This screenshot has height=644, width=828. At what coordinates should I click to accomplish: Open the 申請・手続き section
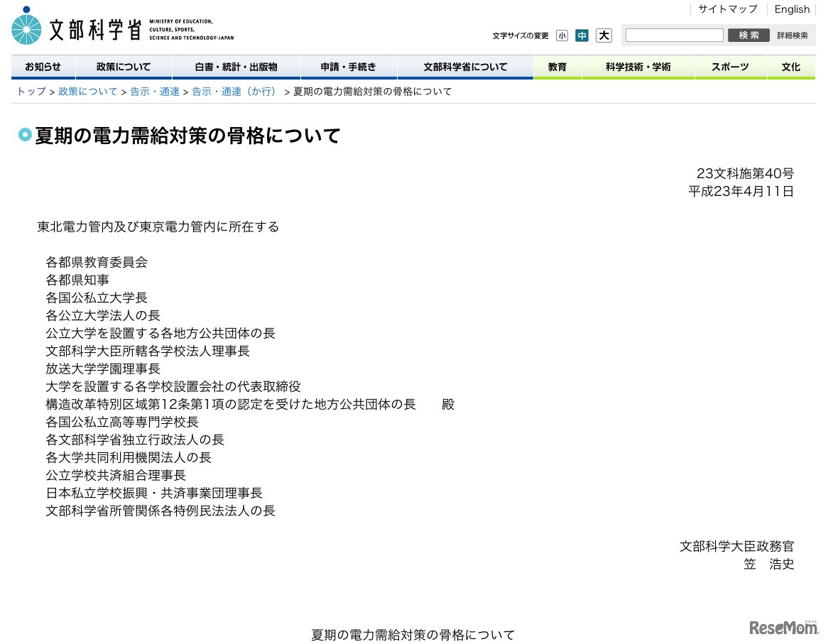pyautogui.click(x=349, y=67)
